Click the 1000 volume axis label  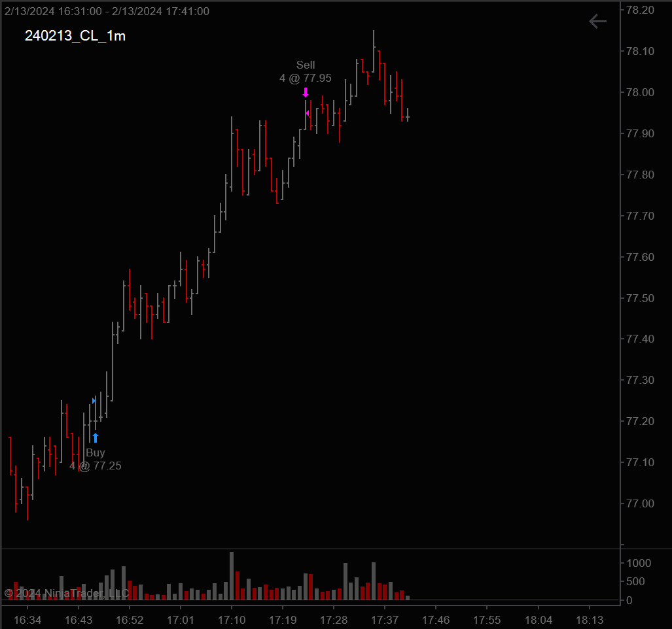point(639,563)
